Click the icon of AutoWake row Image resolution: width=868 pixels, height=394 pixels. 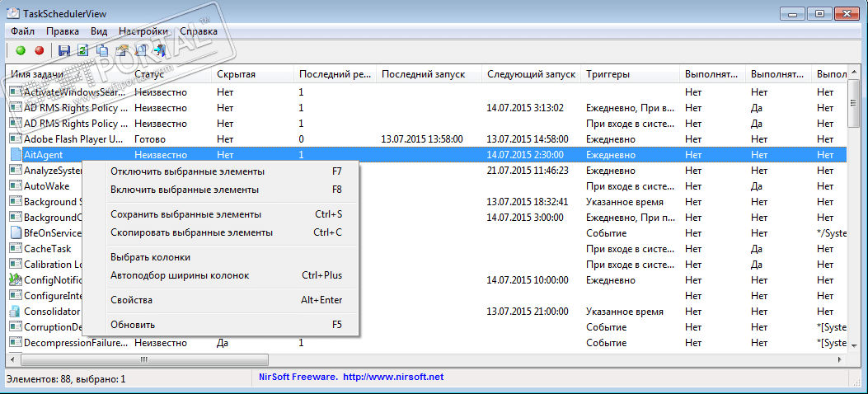[15, 186]
